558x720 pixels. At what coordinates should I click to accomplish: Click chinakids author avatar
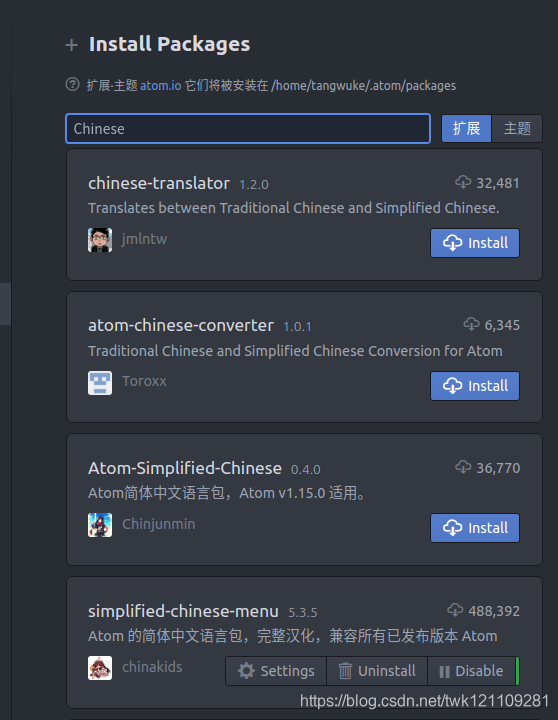click(100, 668)
